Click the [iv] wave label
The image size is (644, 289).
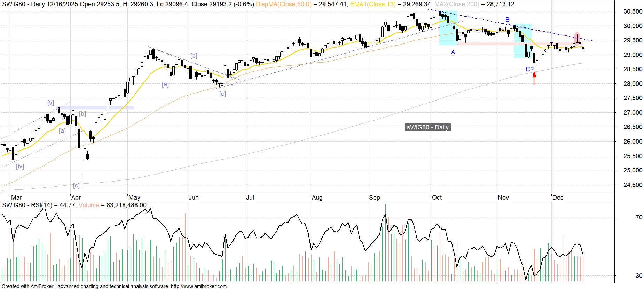click(20, 166)
